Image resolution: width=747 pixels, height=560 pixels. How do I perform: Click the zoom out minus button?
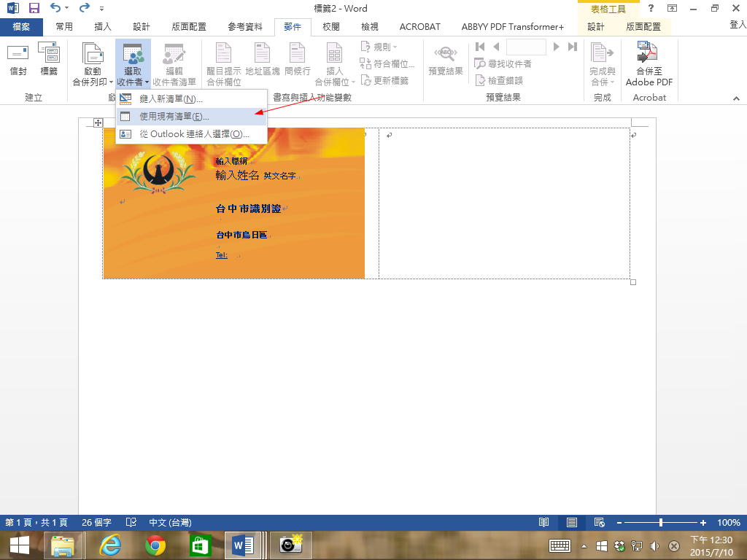click(619, 523)
